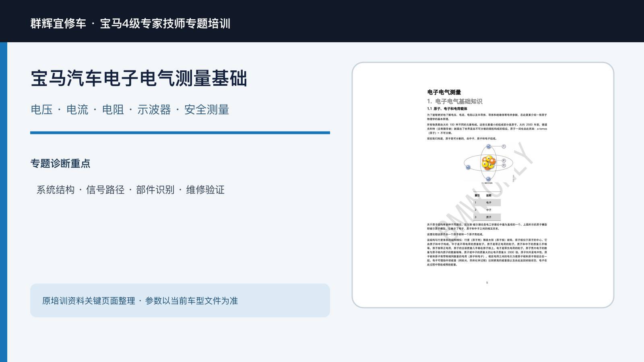644x362 pixels.
Task: Click the subtitle 电压 · 电流 · 电阻 · 示波器 · 安全测量
Action: click(x=130, y=109)
